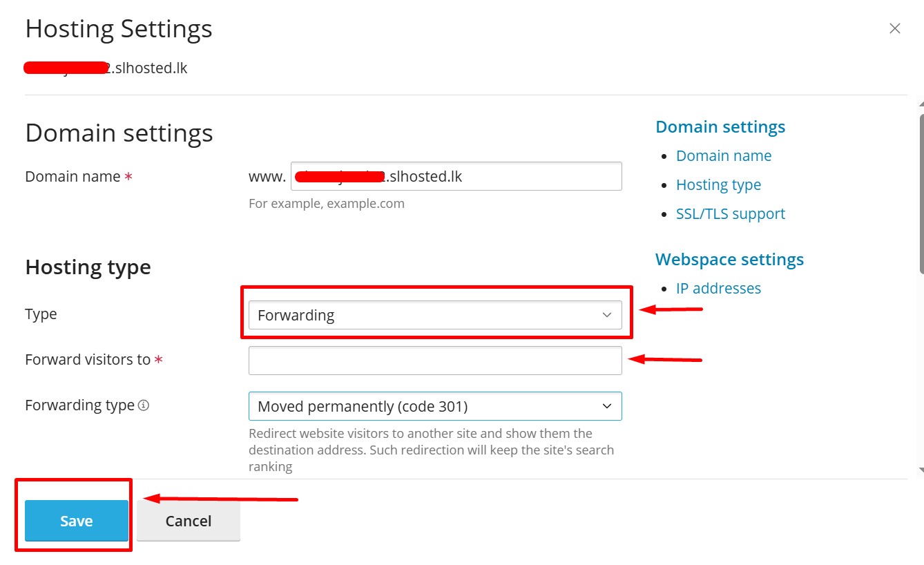Click the Forward visitors to field label

(x=88, y=360)
